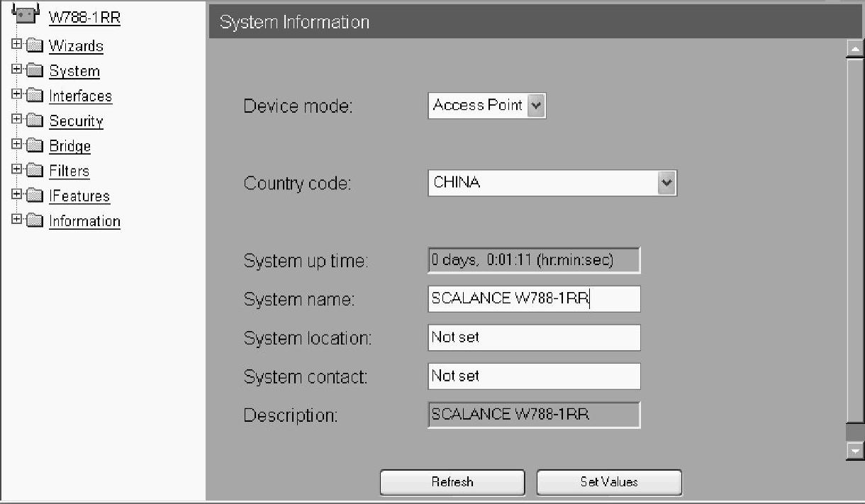Click the Refresh button
Image resolution: width=865 pixels, height=504 pixels.
click(x=452, y=482)
